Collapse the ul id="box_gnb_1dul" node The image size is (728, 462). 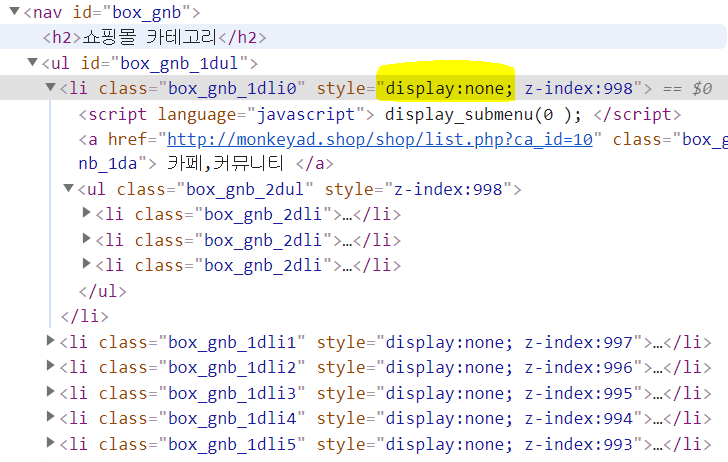click(x=32, y=61)
